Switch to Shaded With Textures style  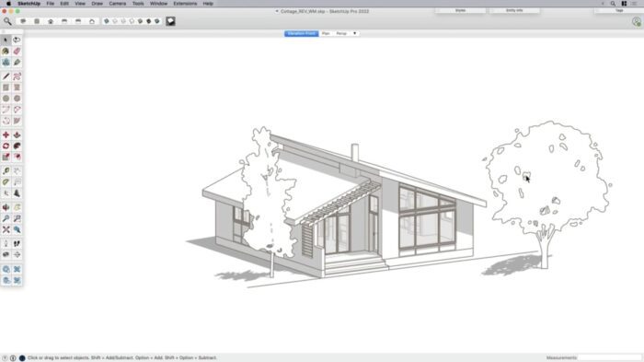click(149, 21)
